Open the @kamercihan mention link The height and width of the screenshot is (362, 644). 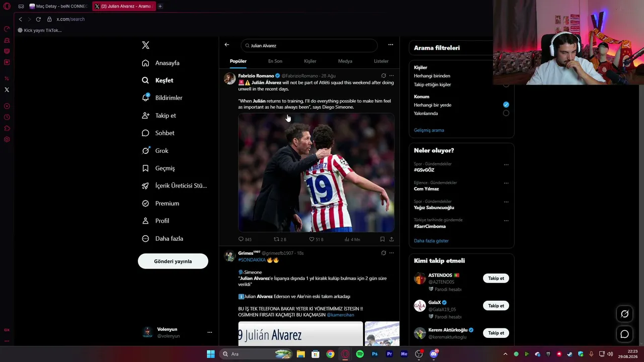341,315
